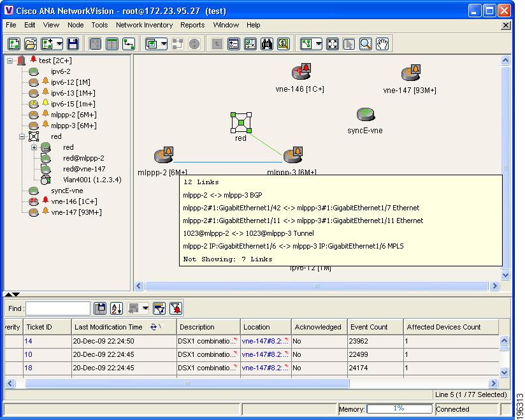Image resolution: width=525 pixels, height=420 pixels.
Task: Select the pan hand tool
Action: [x=382, y=44]
